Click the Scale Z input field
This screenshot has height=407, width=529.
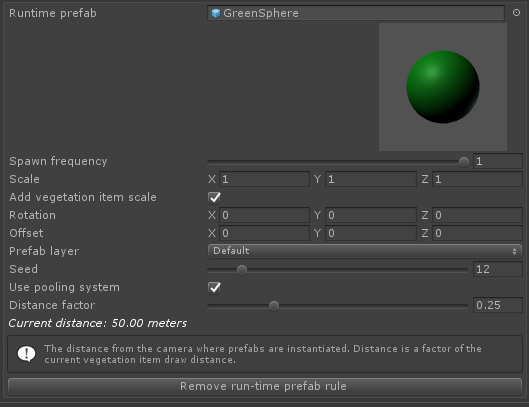[477, 179]
